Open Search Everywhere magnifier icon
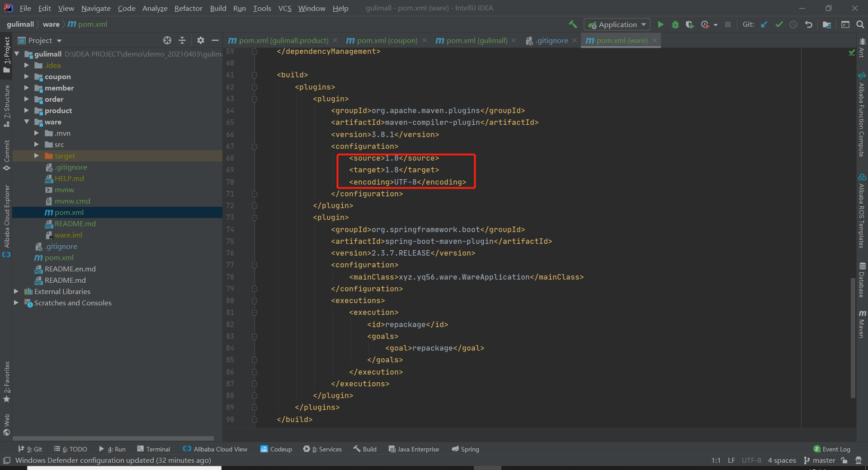The width and height of the screenshot is (868, 470). 860,24
